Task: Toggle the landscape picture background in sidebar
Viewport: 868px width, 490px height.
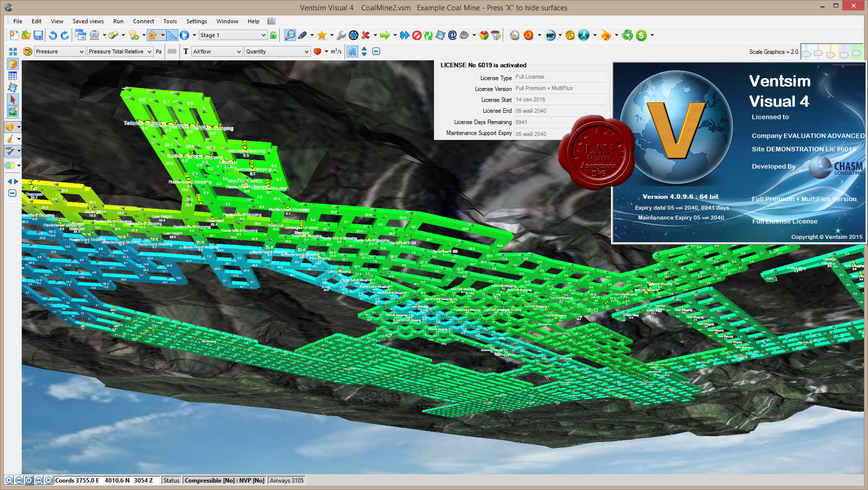Action: click(x=13, y=111)
